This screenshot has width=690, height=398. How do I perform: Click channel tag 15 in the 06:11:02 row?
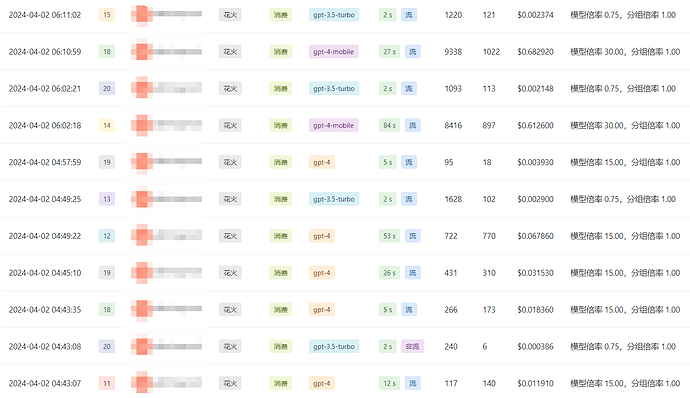[107, 15]
